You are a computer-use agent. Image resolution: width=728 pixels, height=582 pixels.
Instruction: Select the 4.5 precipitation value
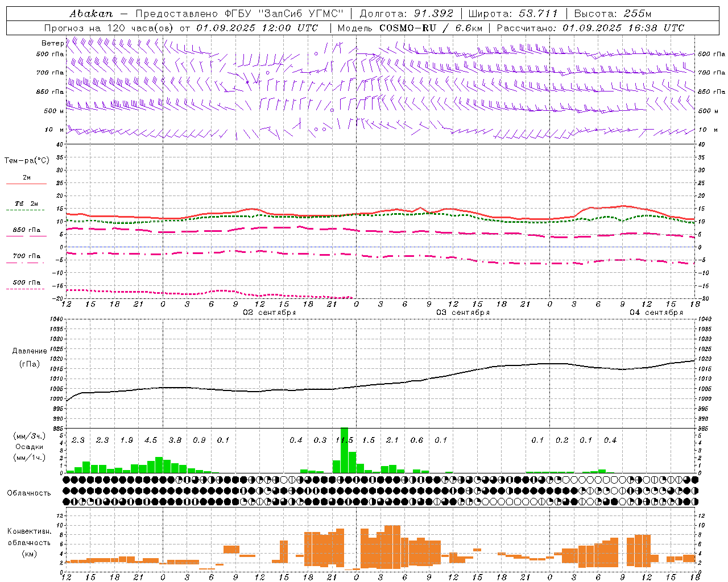pos(151,440)
